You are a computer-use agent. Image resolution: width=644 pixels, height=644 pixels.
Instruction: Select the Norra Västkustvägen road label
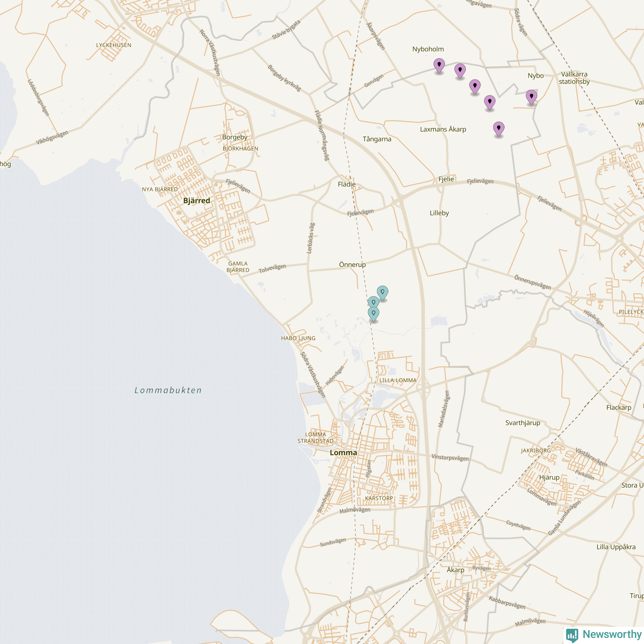(210, 52)
